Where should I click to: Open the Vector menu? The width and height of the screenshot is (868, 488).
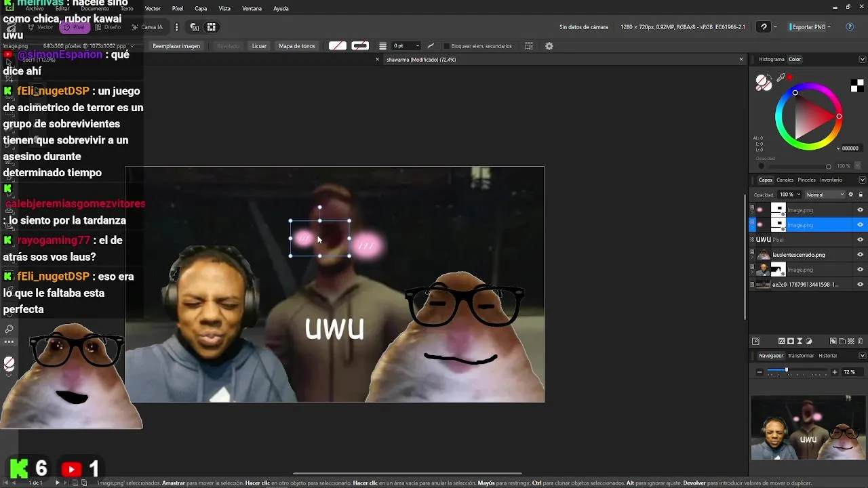[153, 9]
